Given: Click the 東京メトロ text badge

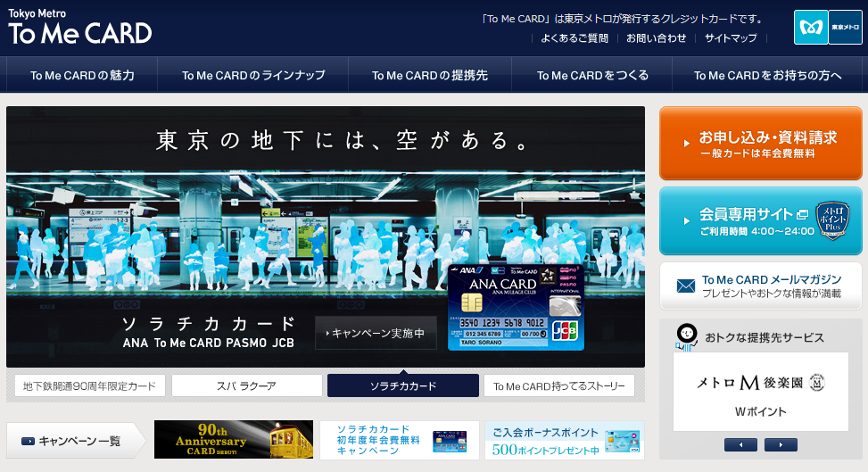Looking at the screenshot, I should point(846,27).
